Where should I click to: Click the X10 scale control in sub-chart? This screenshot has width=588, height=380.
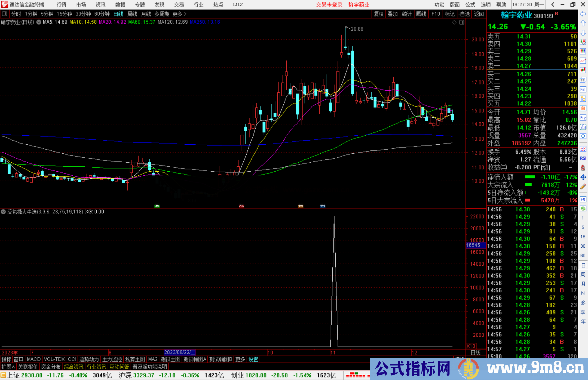[471, 346]
